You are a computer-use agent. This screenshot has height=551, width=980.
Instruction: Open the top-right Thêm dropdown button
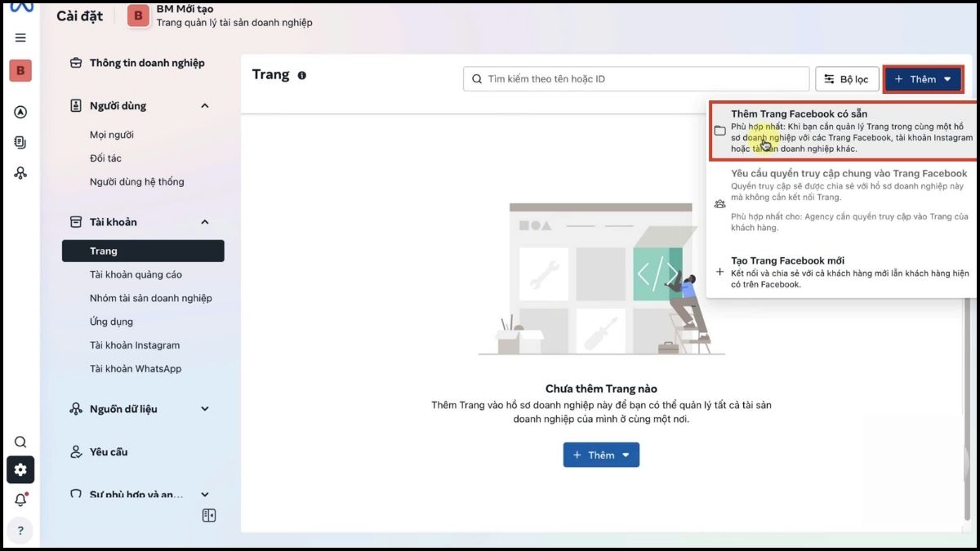(923, 79)
